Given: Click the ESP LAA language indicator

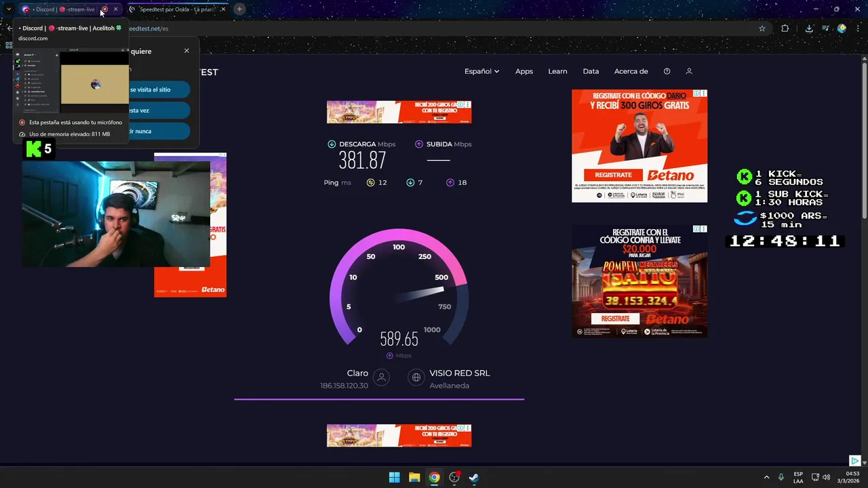Looking at the screenshot, I should click(798, 477).
